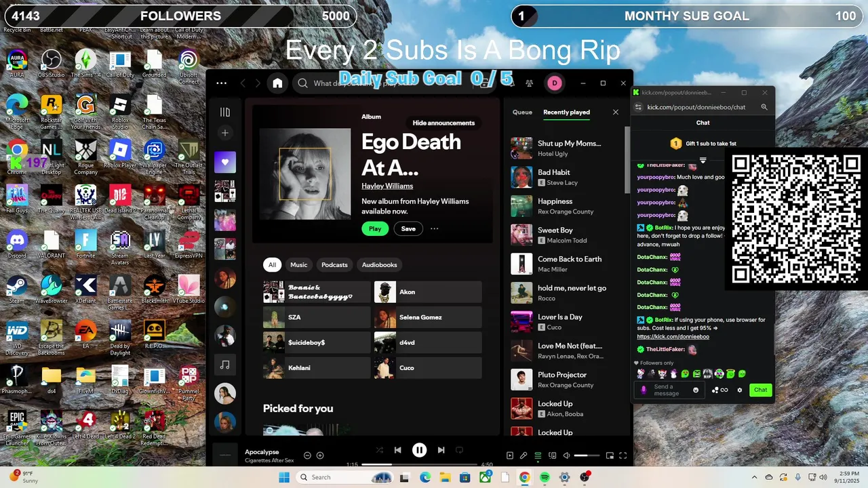Select the Music filter chip

click(x=298, y=265)
